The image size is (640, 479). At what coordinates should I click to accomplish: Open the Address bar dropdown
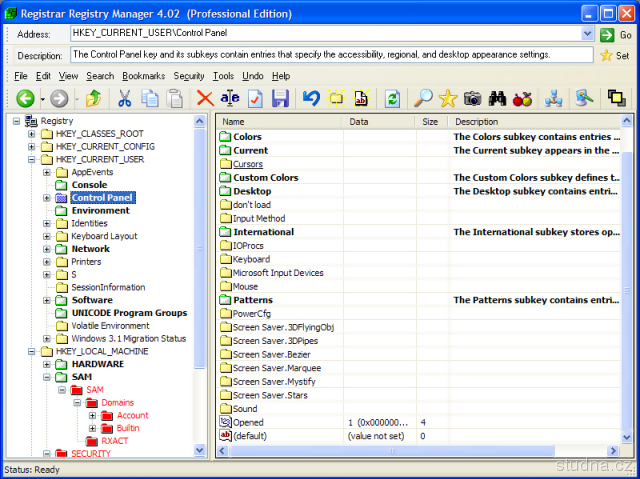(587, 33)
